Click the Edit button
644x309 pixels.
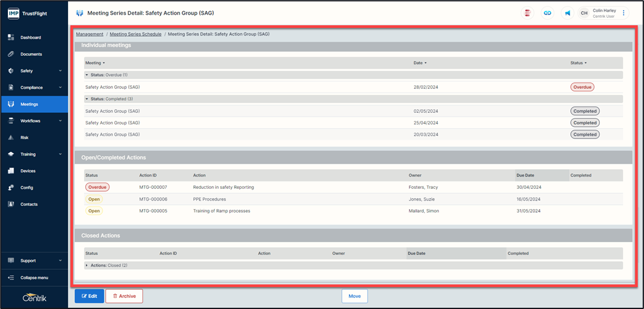pos(89,296)
